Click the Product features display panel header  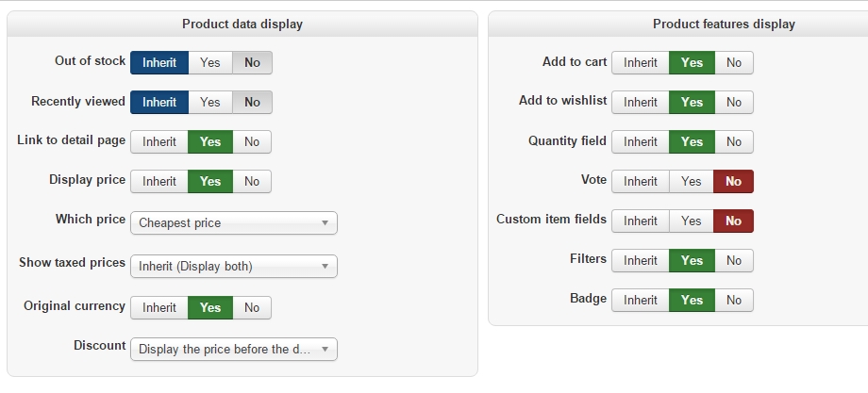tap(724, 24)
